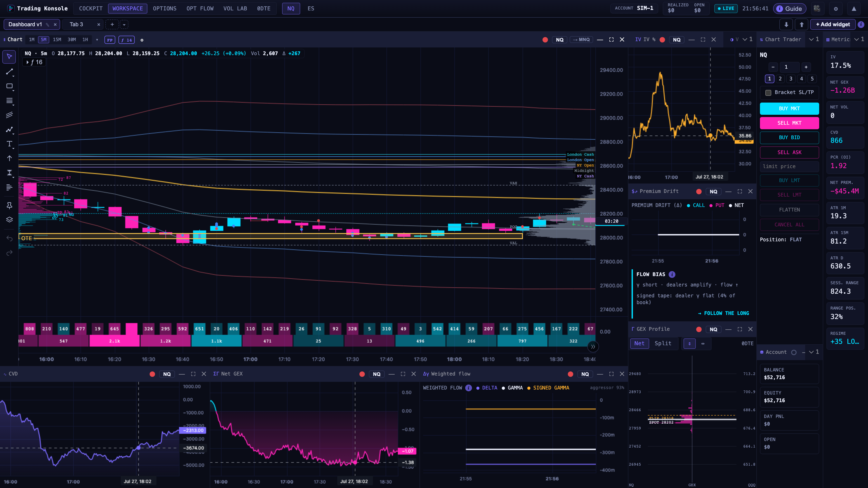
Task: Select the cursor pointer drawing tool
Action: tap(9, 56)
